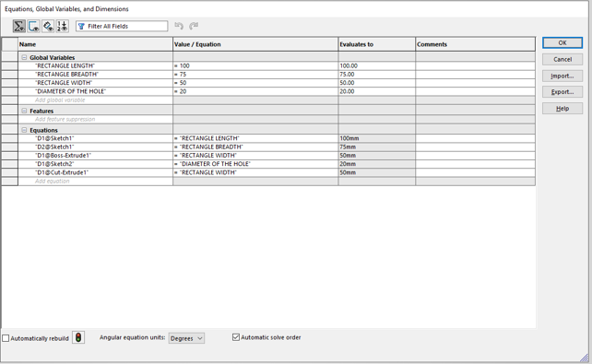Screen dimensions: 592x364
Task: Collapse the Equations section
Action: coord(24,130)
